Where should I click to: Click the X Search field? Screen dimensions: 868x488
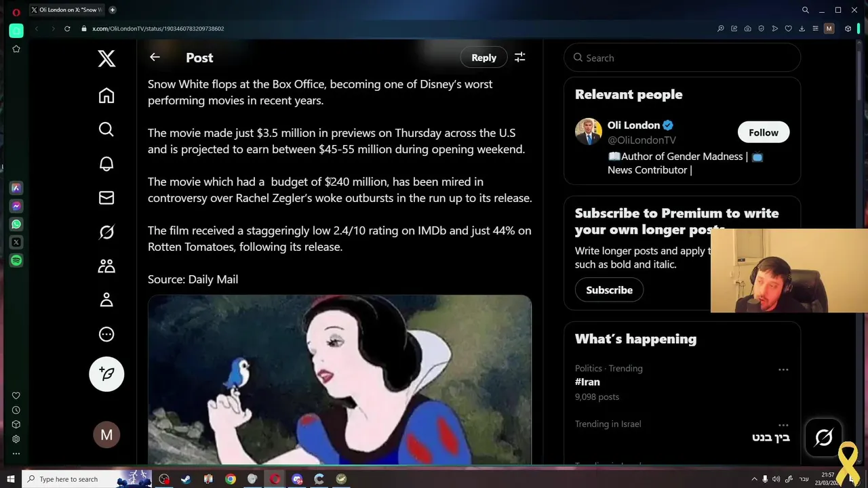(682, 58)
